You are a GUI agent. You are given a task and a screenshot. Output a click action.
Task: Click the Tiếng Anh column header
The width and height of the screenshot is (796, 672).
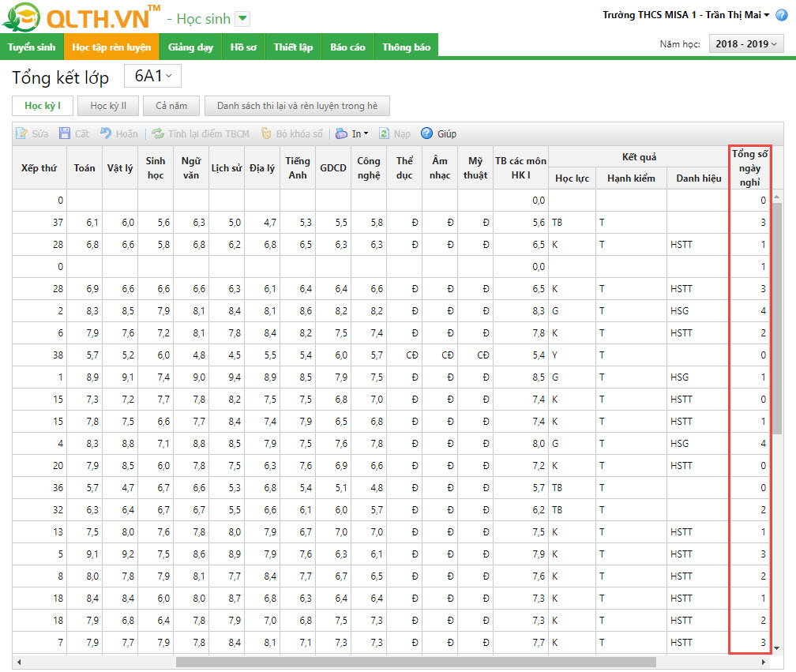298,167
